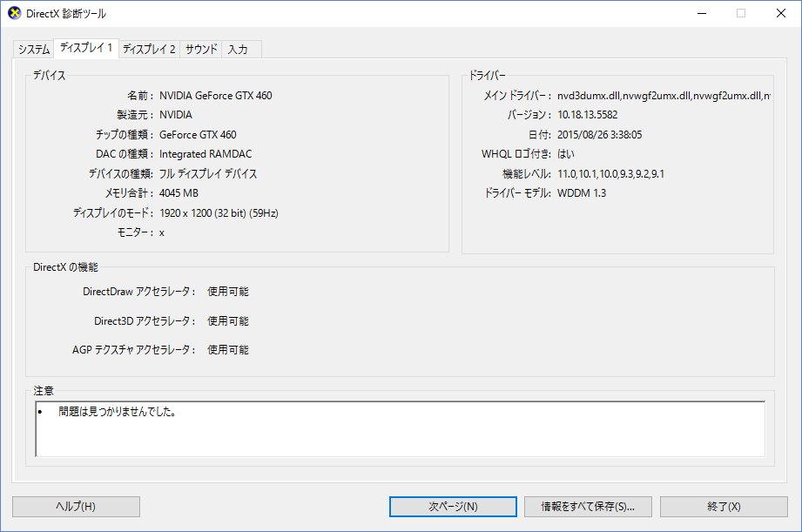Click the デバイスの種類 field label
The width and height of the screenshot is (802, 532).
[121, 174]
